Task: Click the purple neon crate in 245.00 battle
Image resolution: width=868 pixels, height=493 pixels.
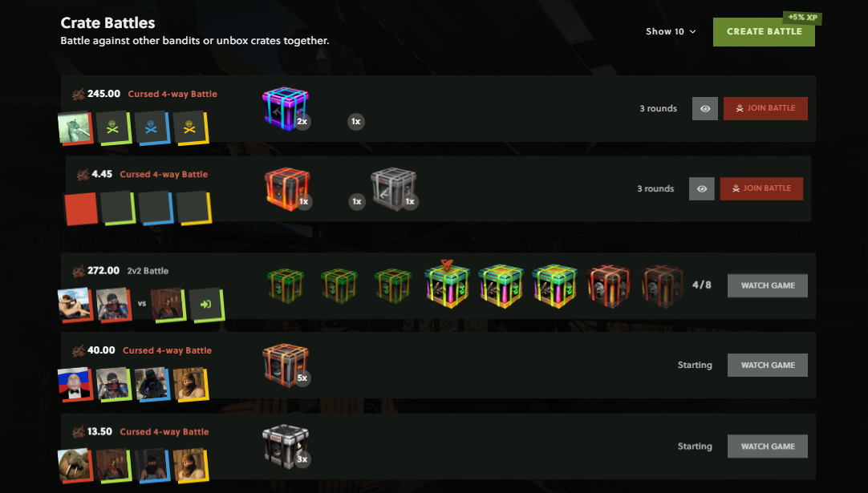Action: [x=285, y=108]
